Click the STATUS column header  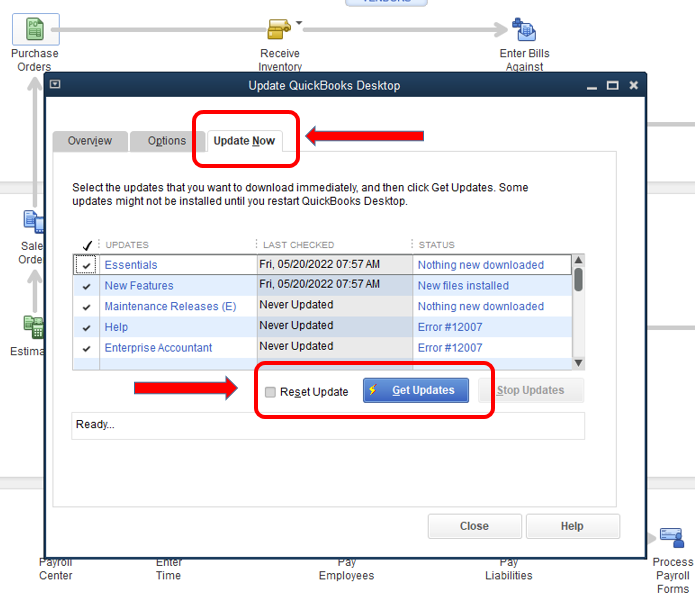[437, 245]
